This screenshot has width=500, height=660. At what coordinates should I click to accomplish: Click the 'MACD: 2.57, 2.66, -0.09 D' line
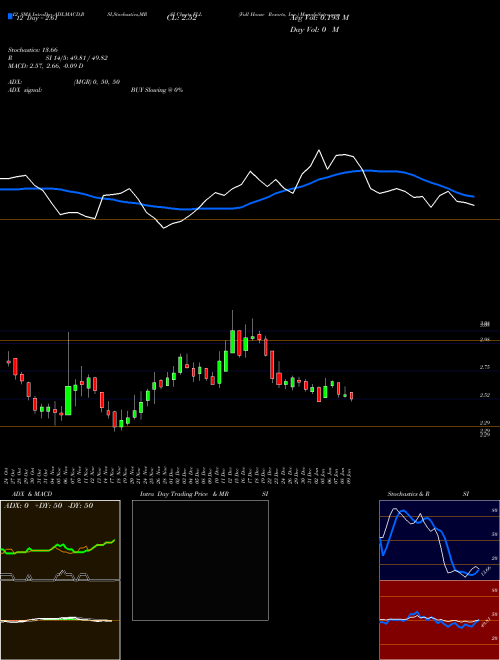click(45, 66)
